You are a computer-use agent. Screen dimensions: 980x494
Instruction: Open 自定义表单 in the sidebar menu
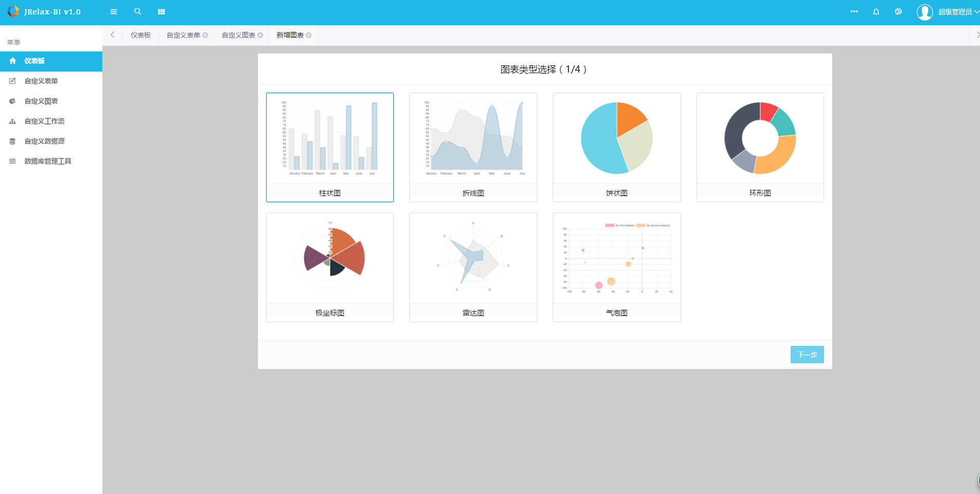[51, 81]
